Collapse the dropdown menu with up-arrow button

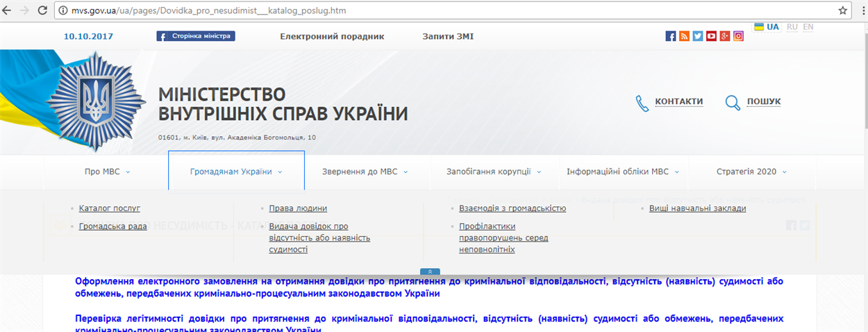[430, 272]
